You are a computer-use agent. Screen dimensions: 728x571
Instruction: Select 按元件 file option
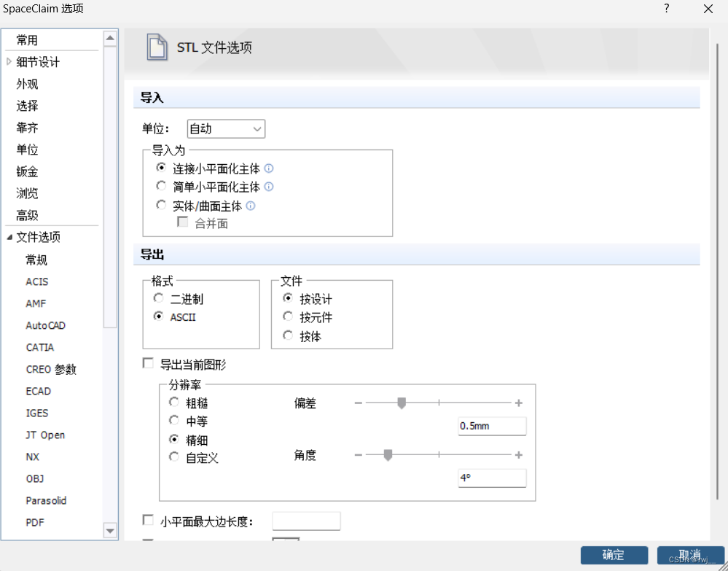coord(288,316)
